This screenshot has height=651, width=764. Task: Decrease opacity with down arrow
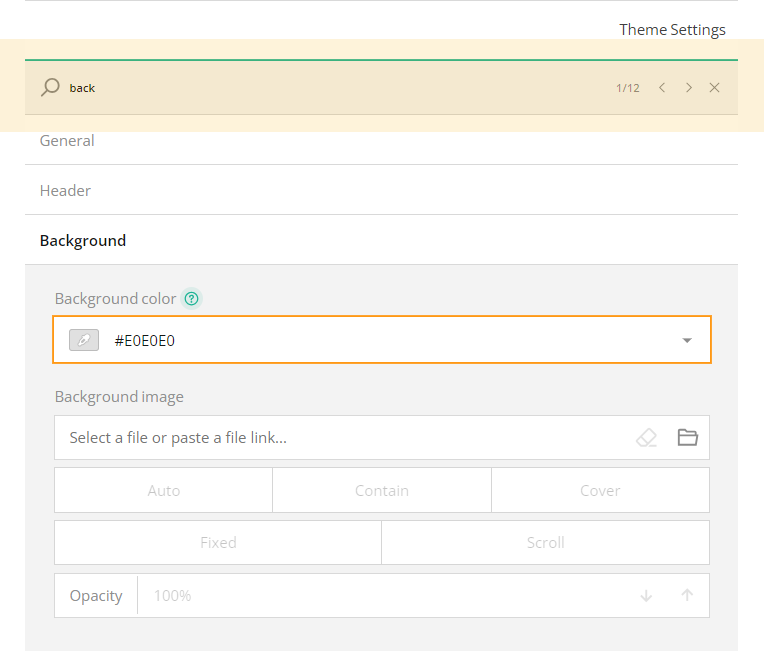646,596
